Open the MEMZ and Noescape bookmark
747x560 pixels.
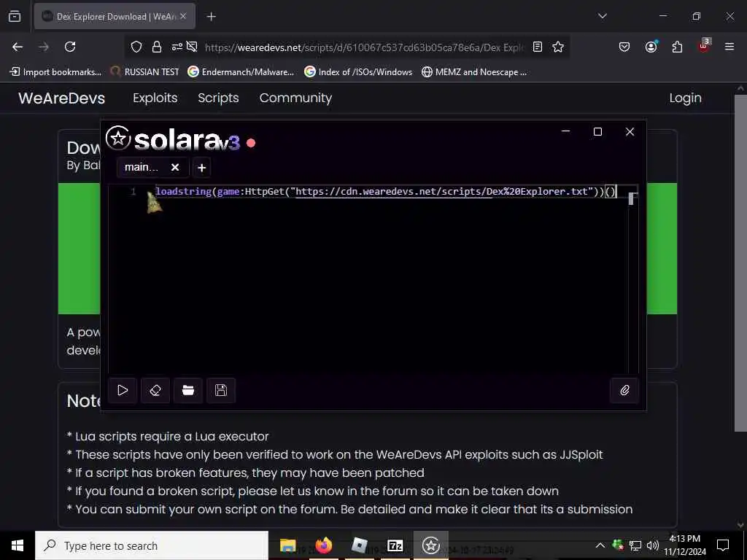474,72
